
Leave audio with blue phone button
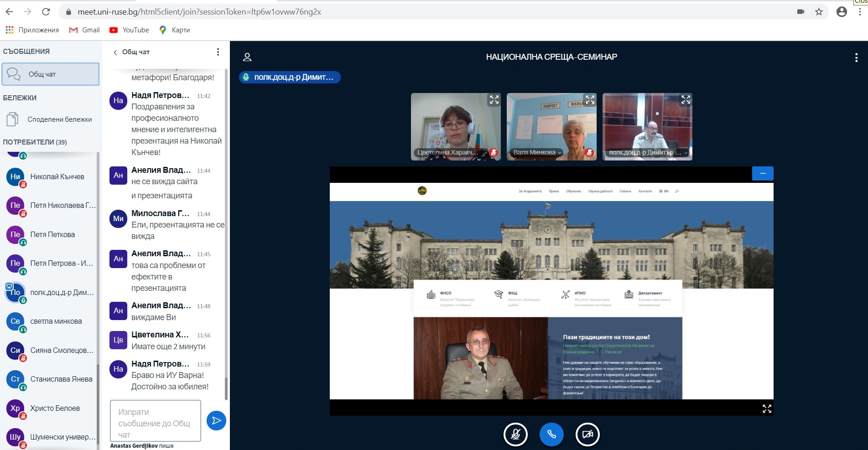(x=551, y=434)
